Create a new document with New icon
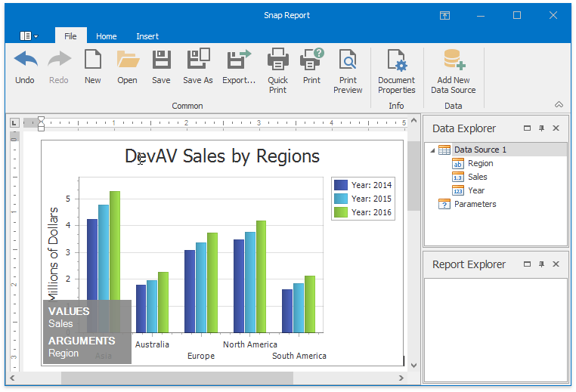576x392 pixels. click(x=92, y=60)
